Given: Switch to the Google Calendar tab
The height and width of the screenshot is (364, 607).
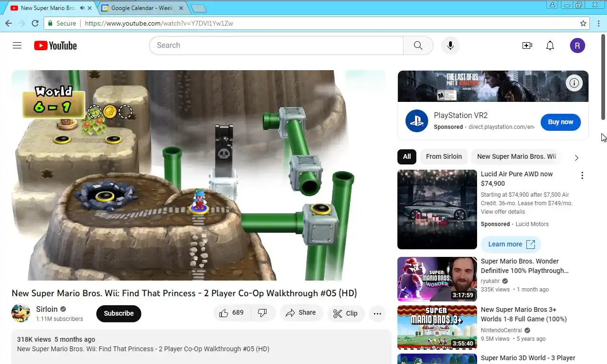Looking at the screenshot, I should [142, 8].
